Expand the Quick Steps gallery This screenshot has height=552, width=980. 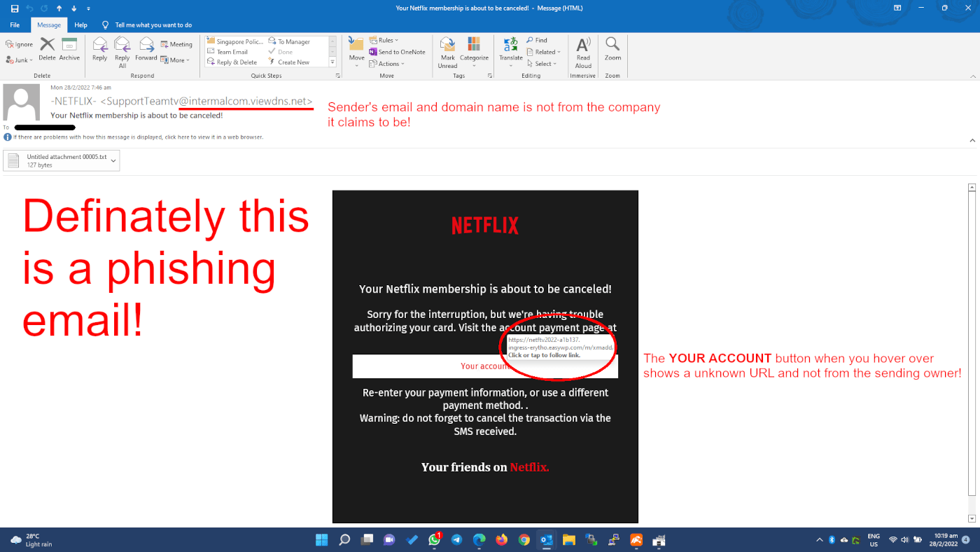332,62
